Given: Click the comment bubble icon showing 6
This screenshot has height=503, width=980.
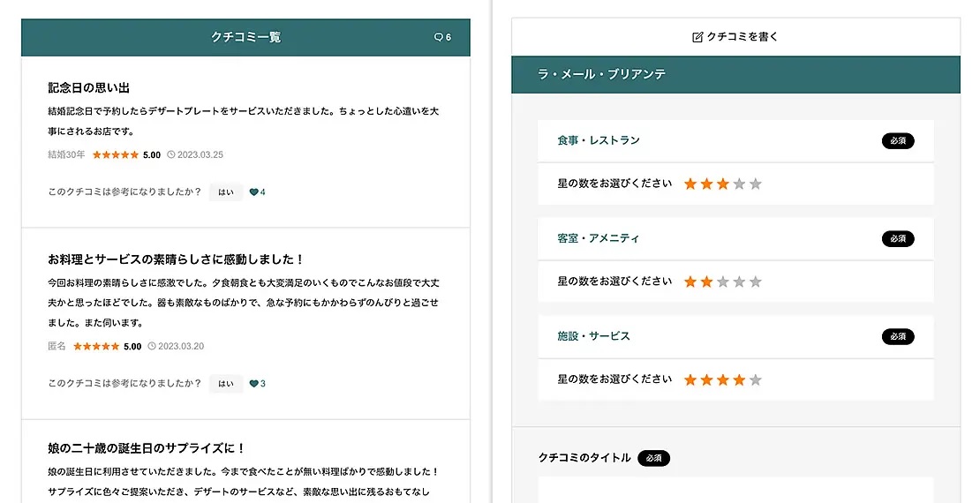Looking at the screenshot, I should point(438,38).
